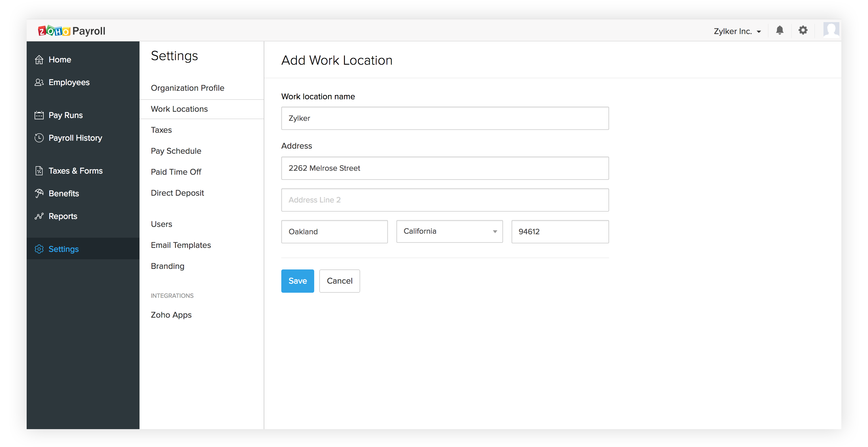
Task: Click the Payroll History clock icon
Action: click(x=39, y=138)
